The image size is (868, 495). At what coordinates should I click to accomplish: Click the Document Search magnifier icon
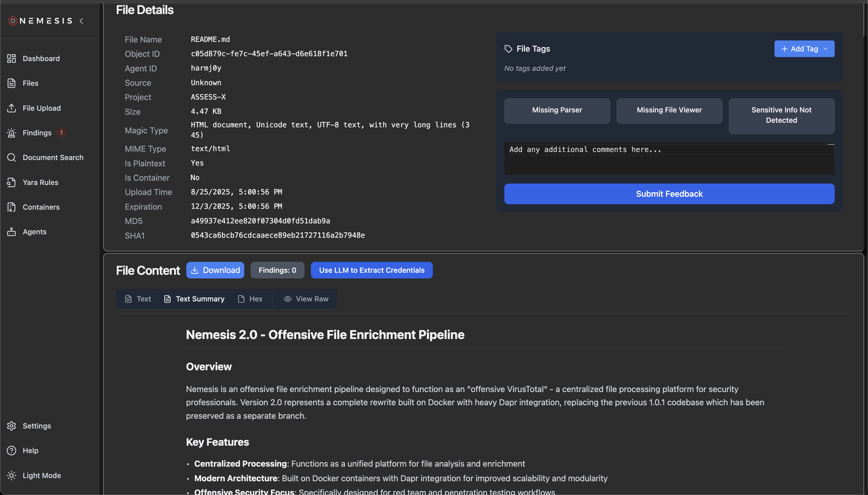(11, 157)
